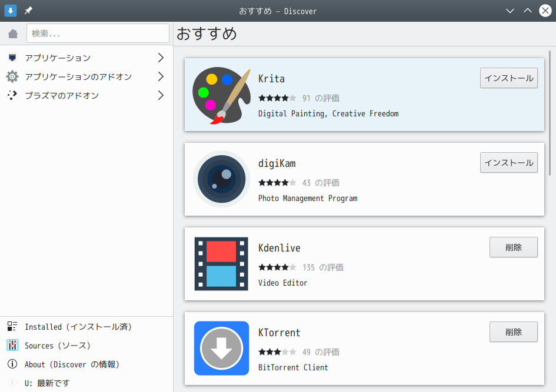556x392 pixels.
Task: Open the KTorrent app title
Action: (279, 333)
